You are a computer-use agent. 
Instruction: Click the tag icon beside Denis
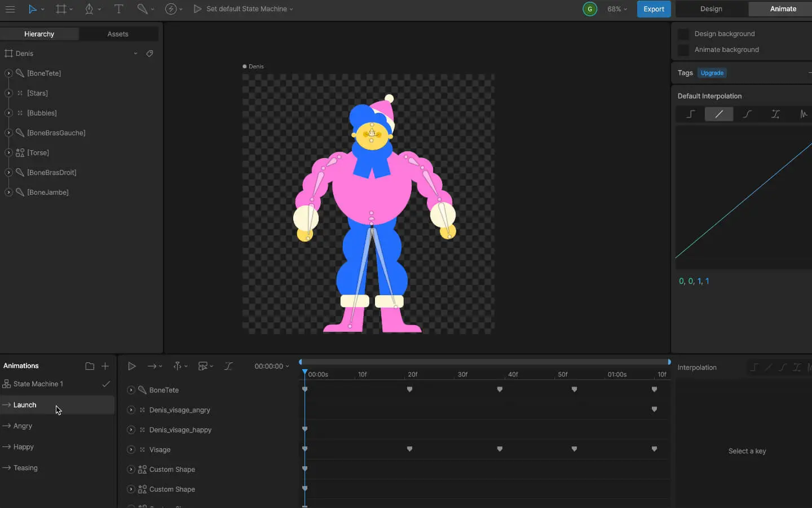[x=149, y=54]
